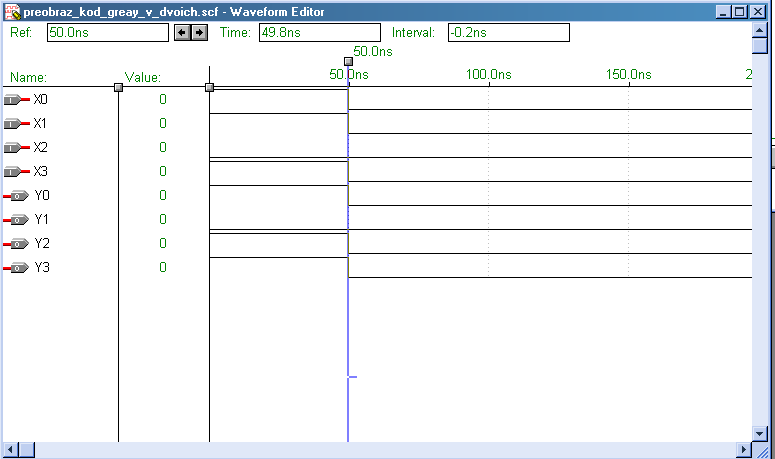Click the X0 input pin icon

click(17, 100)
